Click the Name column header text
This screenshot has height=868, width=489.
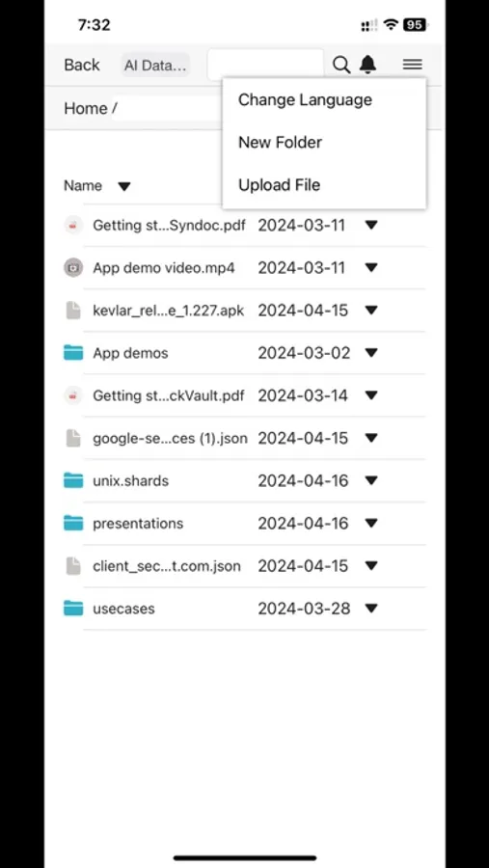pos(83,186)
